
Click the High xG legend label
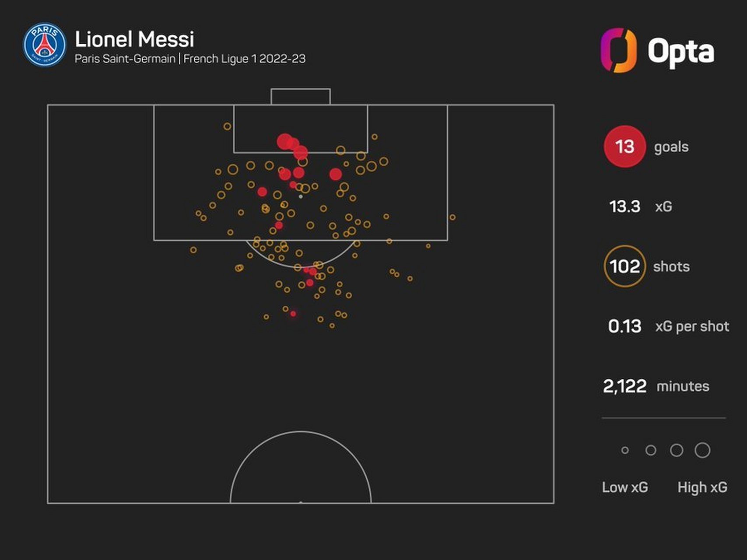pyautogui.click(x=702, y=487)
